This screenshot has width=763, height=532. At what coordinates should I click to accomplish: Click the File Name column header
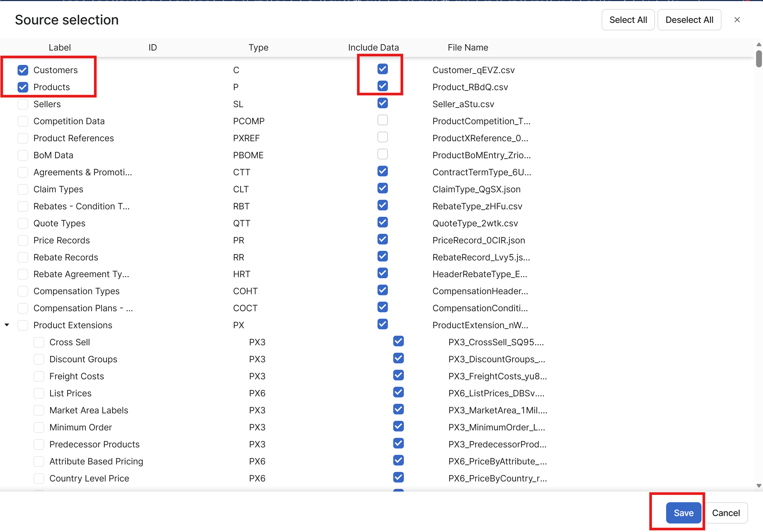click(467, 48)
